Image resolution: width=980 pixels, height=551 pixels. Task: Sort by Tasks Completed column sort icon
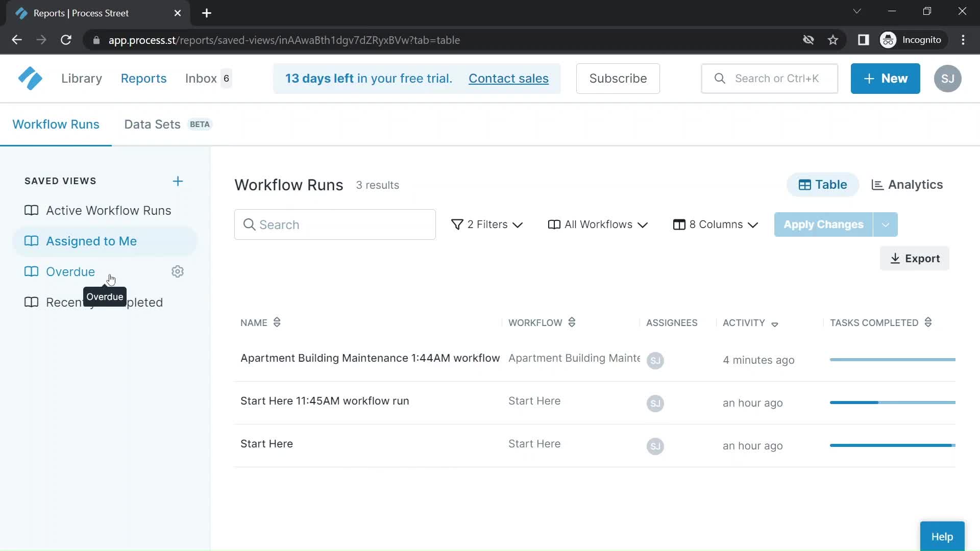coord(928,322)
